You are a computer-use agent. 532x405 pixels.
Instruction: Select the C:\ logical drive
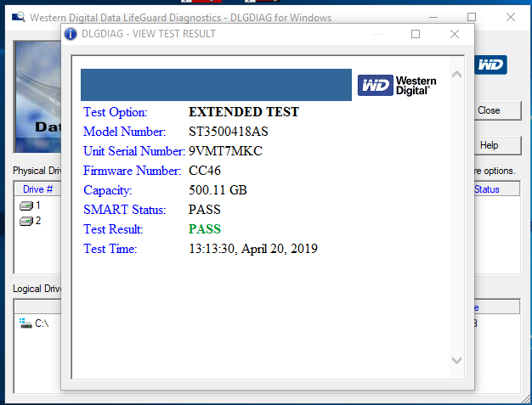(x=36, y=323)
